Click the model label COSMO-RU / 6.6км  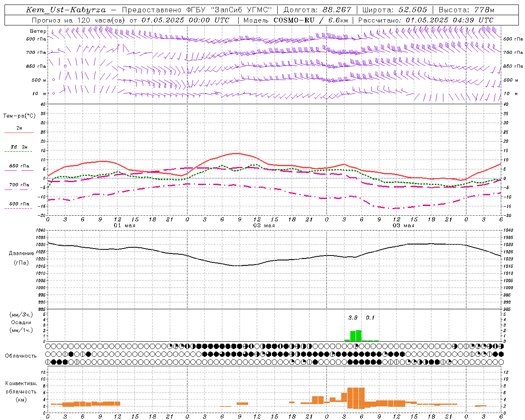[310, 20]
